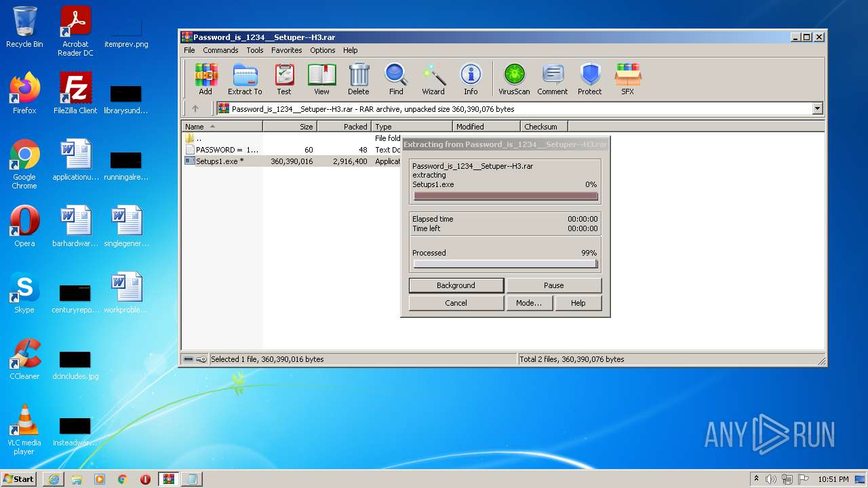Open the File menu
The height and width of the screenshot is (488, 868).
tap(189, 50)
